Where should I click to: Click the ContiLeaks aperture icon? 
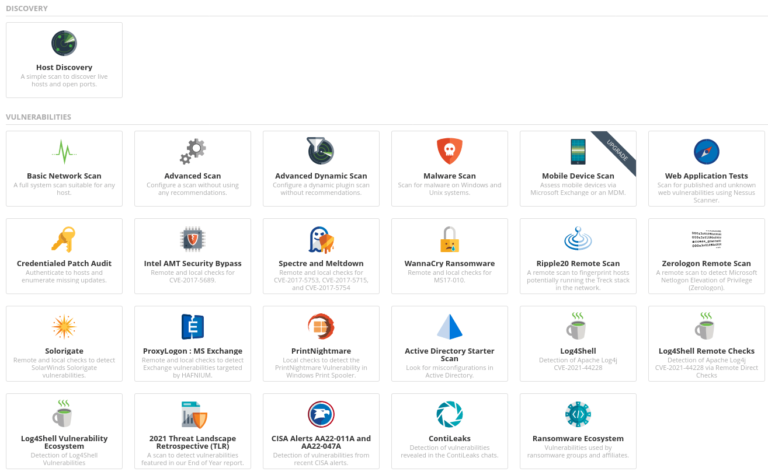point(449,414)
